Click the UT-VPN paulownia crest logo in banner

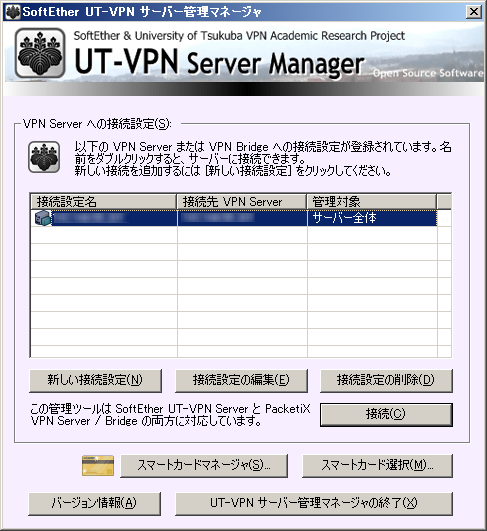click(x=40, y=53)
